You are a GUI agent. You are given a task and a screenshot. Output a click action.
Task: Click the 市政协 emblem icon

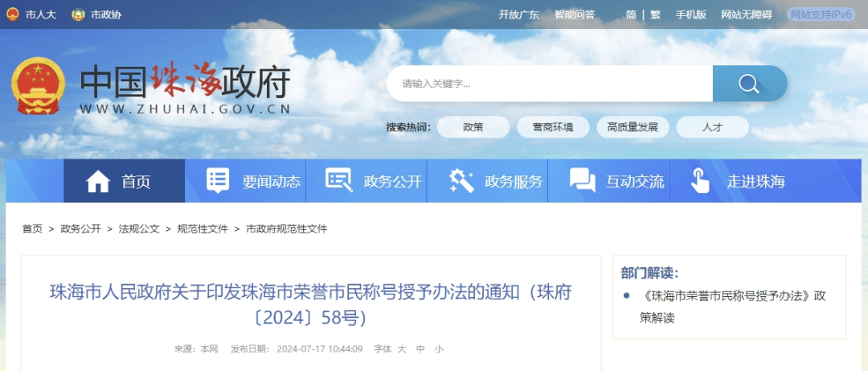pos(78,14)
